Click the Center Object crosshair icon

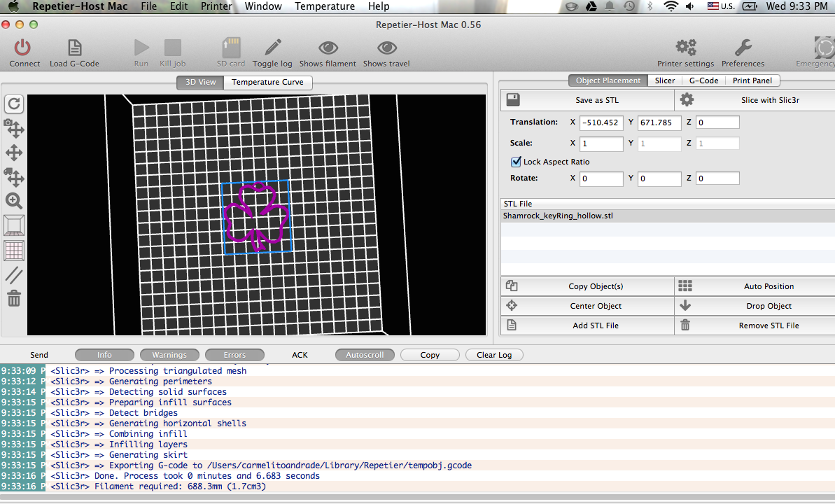[512, 305]
